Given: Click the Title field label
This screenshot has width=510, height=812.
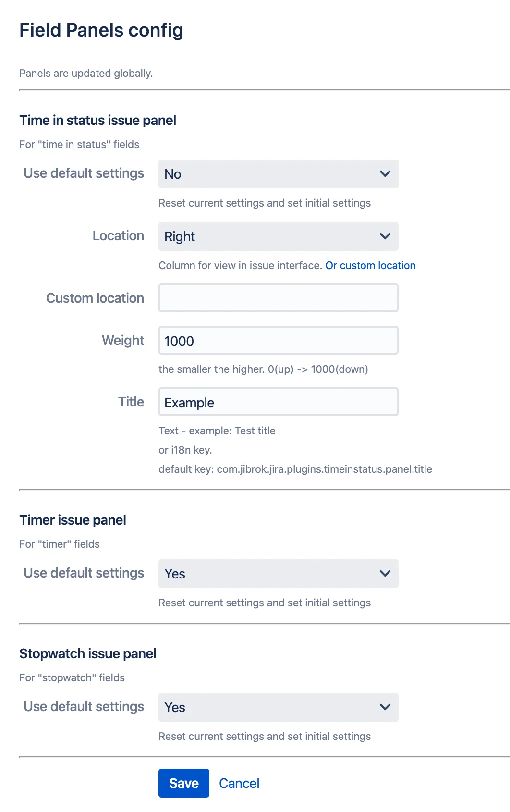Looking at the screenshot, I should [x=131, y=402].
